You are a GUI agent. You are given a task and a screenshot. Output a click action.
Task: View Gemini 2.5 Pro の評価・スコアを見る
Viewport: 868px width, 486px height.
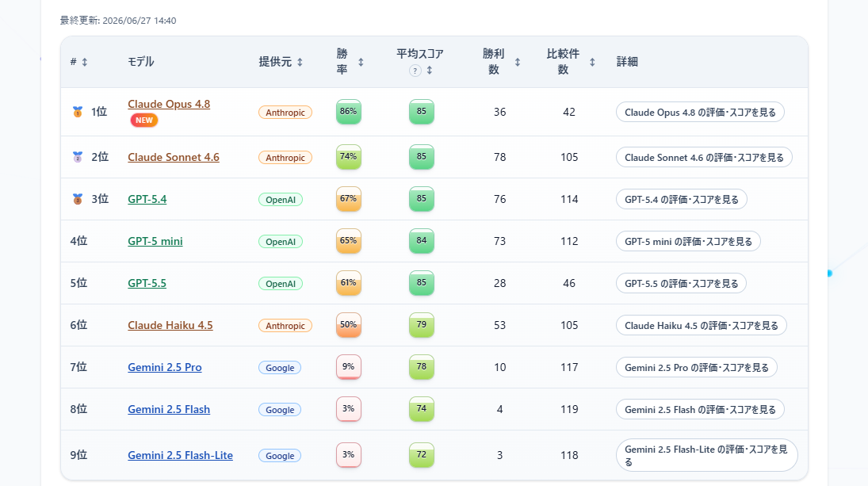(697, 368)
